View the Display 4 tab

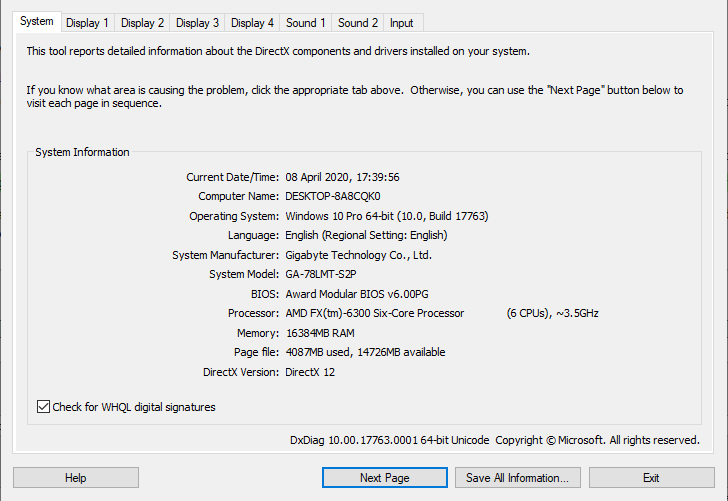(252, 22)
